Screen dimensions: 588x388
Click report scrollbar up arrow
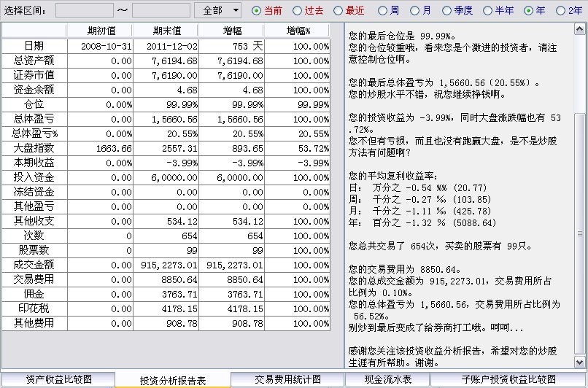580,29
